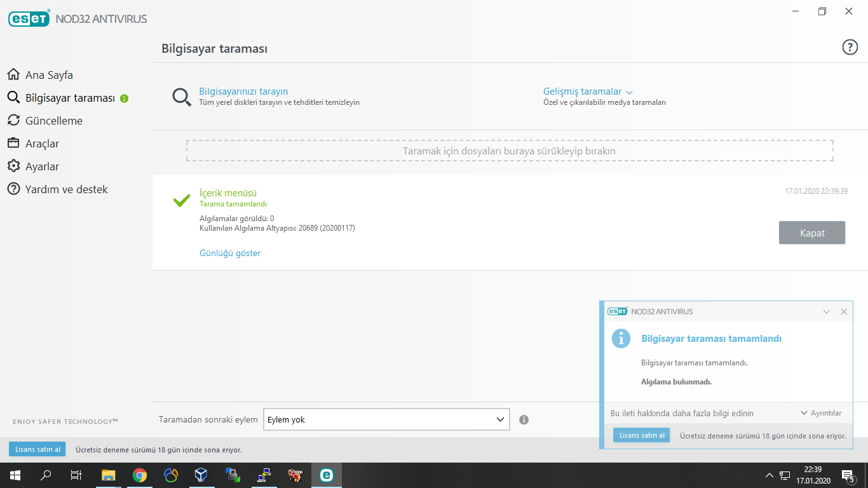The image size is (868, 488).
Task: Click Algılama bulunmadı. in the notification
Action: (x=677, y=382)
